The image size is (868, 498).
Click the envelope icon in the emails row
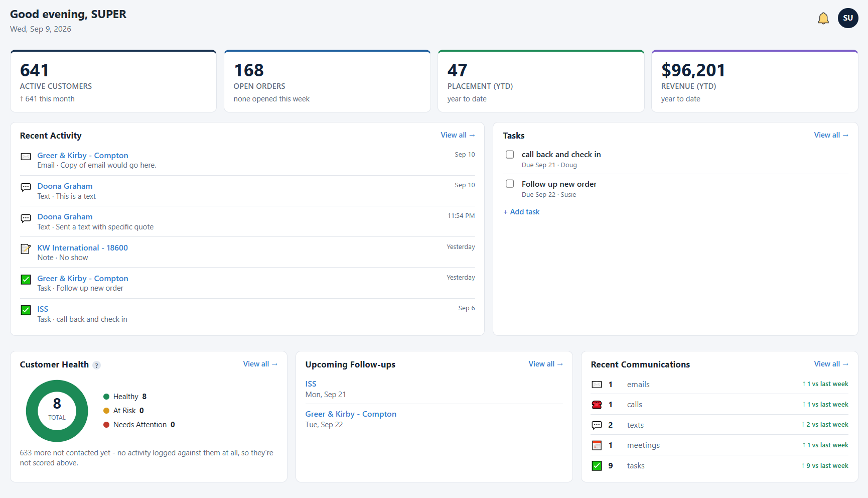(597, 385)
